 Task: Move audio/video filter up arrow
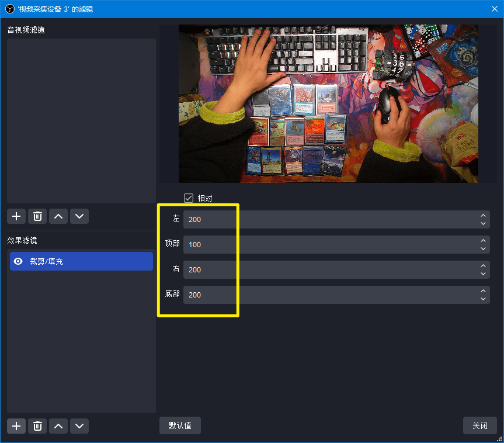(x=58, y=216)
